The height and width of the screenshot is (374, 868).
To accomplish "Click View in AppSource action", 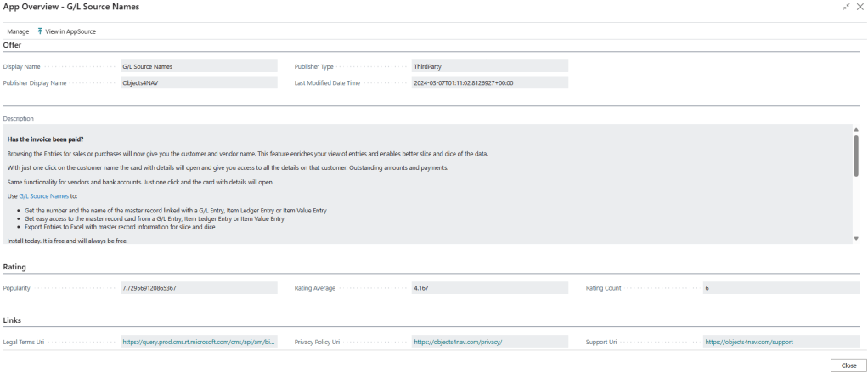I will (x=70, y=31).
